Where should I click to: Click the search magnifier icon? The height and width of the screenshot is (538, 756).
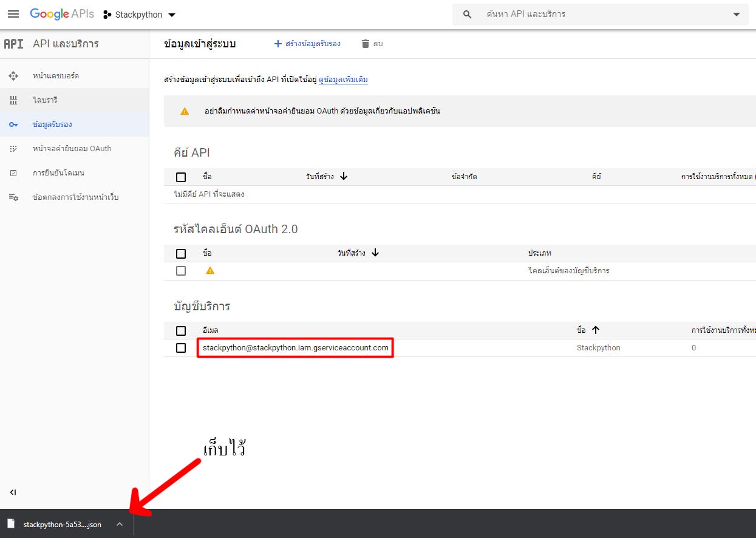(467, 14)
